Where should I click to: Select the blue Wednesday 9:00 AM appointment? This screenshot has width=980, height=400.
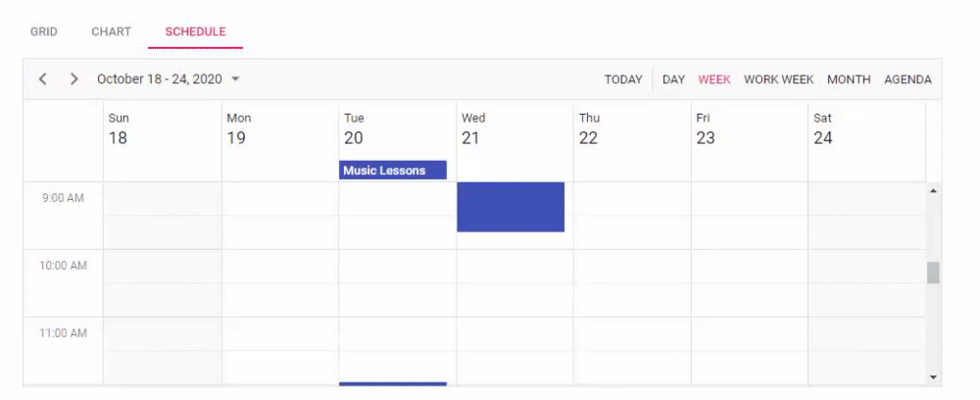pyautogui.click(x=511, y=207)
